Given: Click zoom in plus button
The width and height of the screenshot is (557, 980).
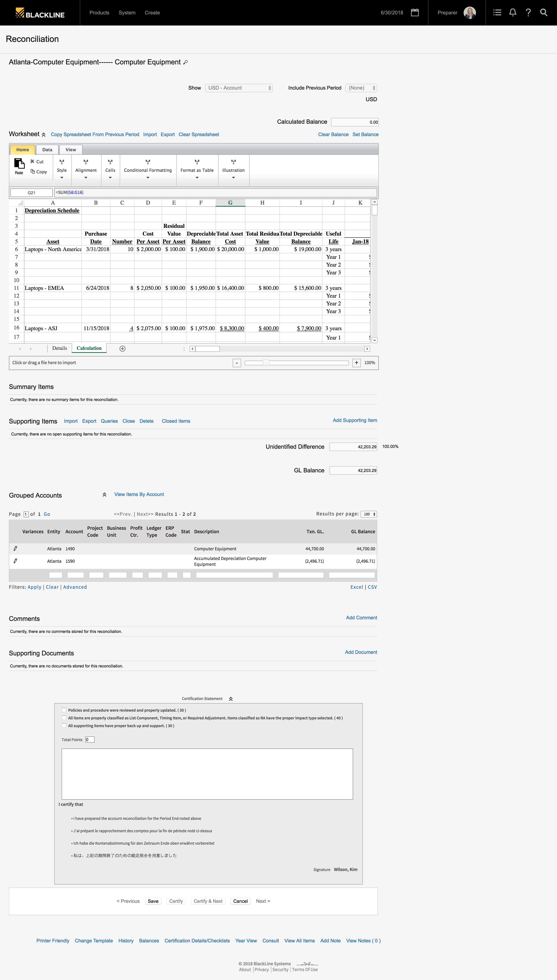Looking at the screenshot, I should 357,363.
